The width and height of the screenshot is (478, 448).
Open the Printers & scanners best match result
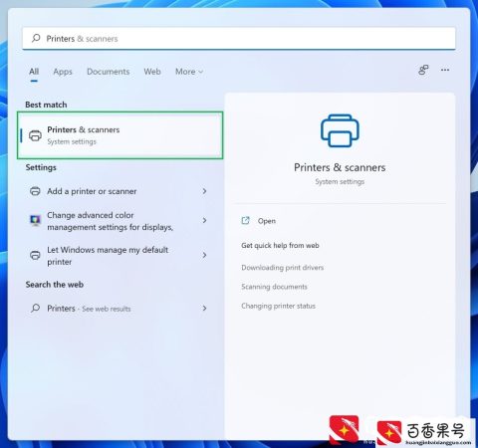[x=119, y=135]
